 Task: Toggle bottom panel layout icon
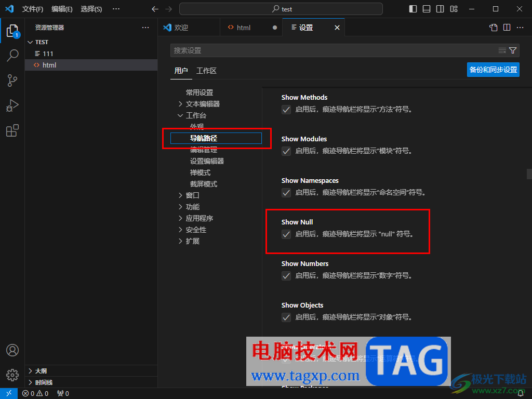pyautogui.click(x=427, y=9)
